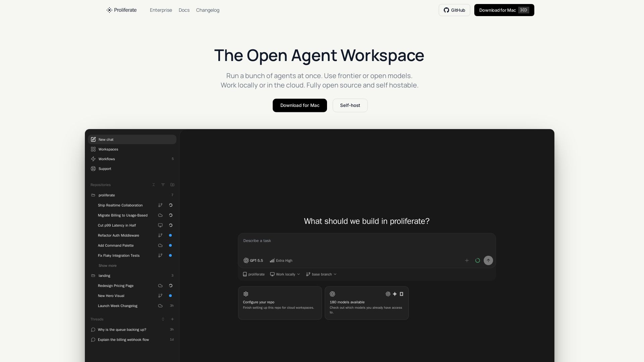Click the cloud icon on Redesign Pricing Page

(x=160, y=286)
